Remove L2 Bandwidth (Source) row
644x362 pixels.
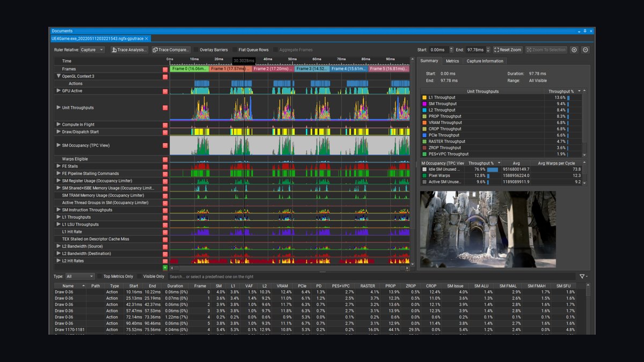click(165, 246)
